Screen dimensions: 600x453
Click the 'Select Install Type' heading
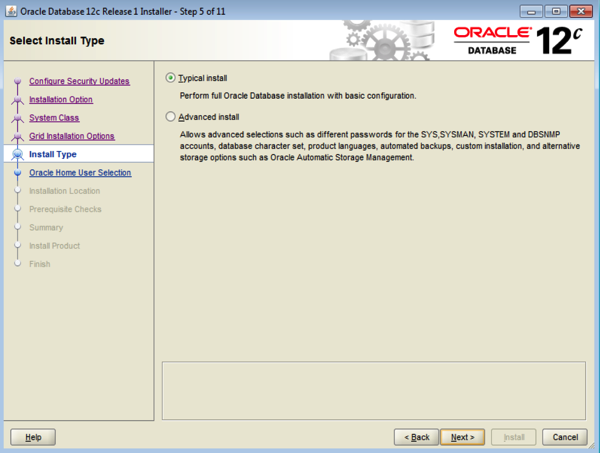pyautogui.click(x=57, y=41)
